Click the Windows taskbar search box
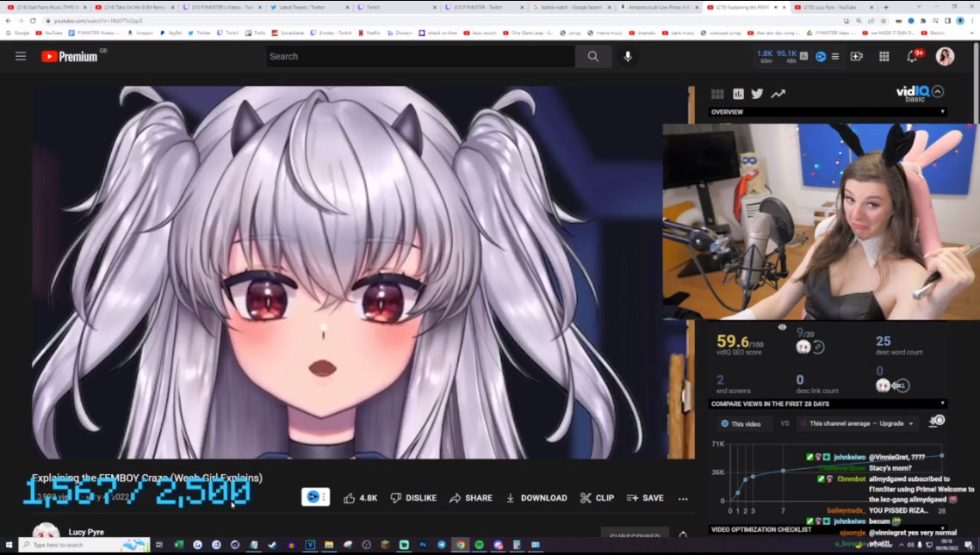Image resolution: width=980 pixels, height=555 pixels. click(84, 545)
